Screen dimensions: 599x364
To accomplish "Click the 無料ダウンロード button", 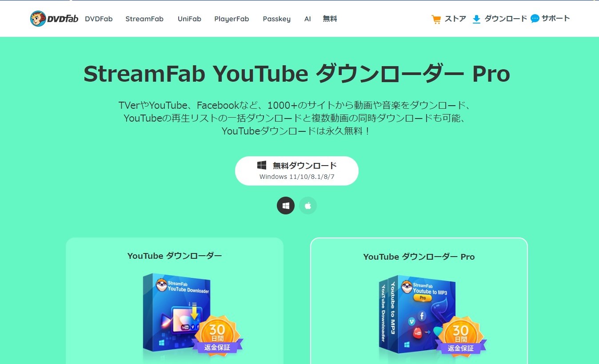I will (297, 170).
